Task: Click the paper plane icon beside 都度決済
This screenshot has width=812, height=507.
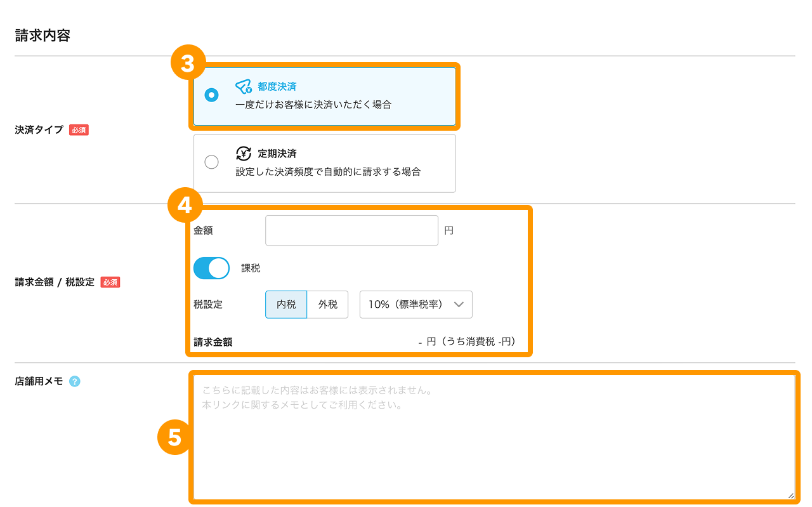Action: 244,86
